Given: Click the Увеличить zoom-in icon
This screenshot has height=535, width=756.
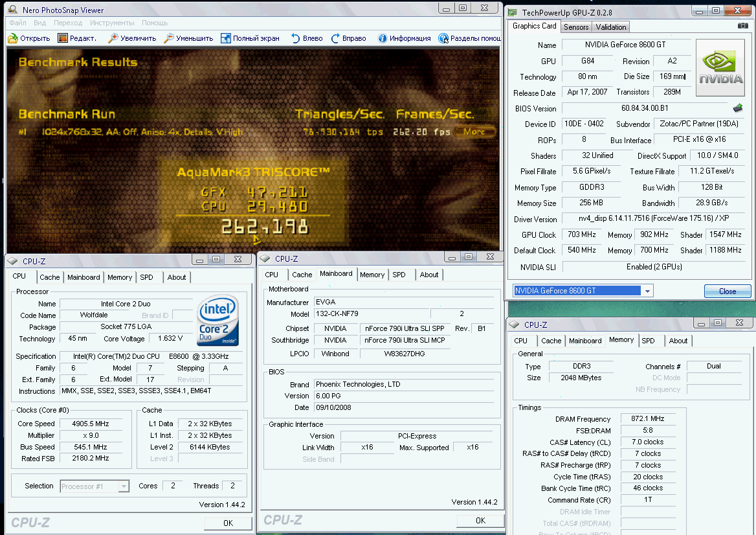Looking at the screenshot, I should [113, 38].
